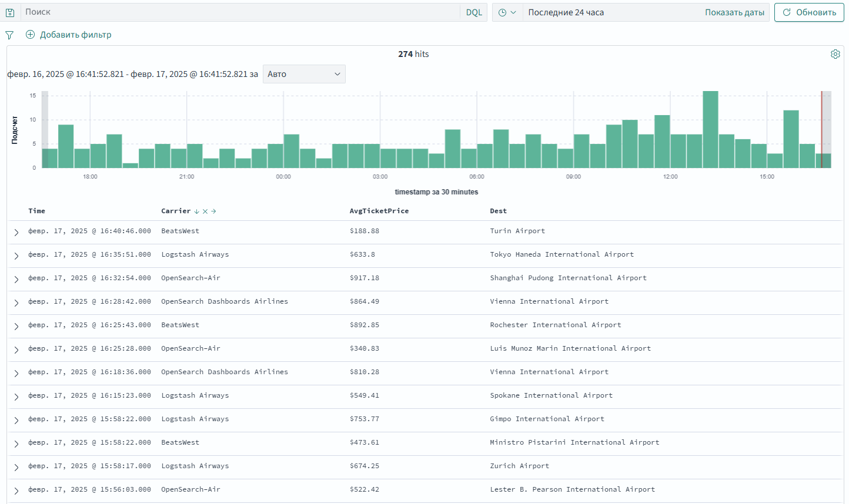
Task: Click the plus icon to add filter
Action: pos(31,35)
